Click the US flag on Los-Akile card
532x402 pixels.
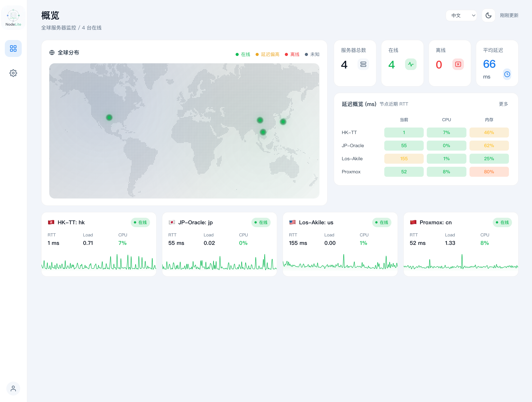(293, 222)
